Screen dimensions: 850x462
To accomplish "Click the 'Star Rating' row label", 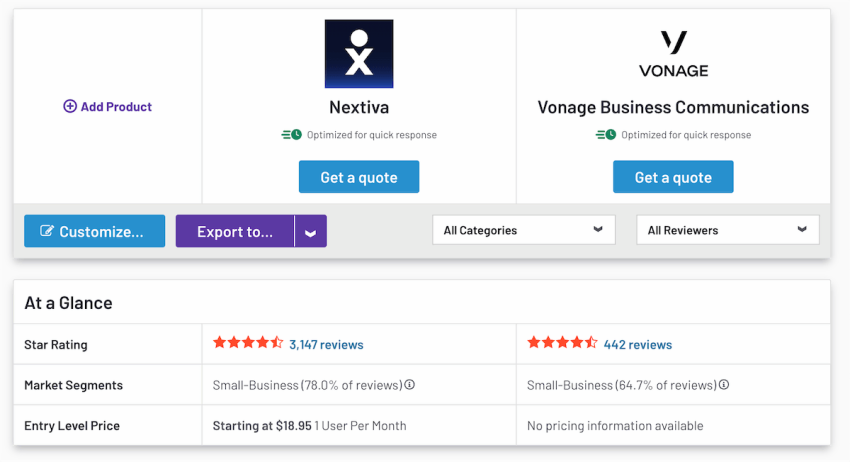I will click(56, 345).
